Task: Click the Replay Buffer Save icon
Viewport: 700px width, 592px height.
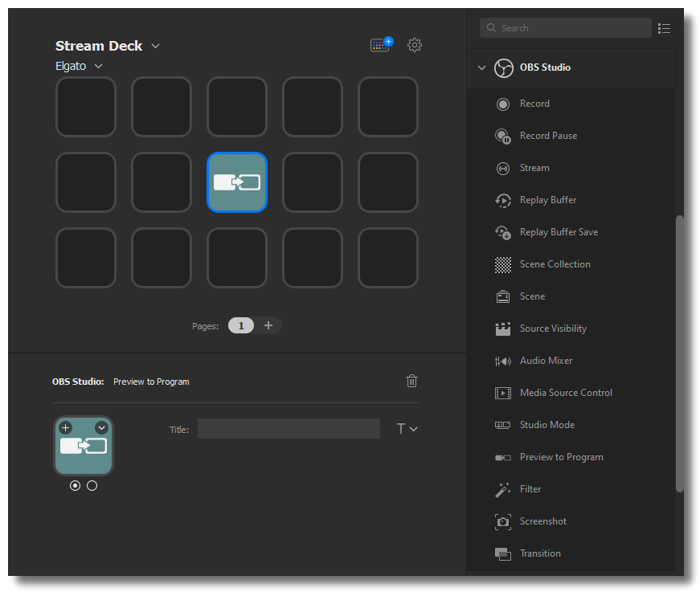Action: tap(503, 232)
